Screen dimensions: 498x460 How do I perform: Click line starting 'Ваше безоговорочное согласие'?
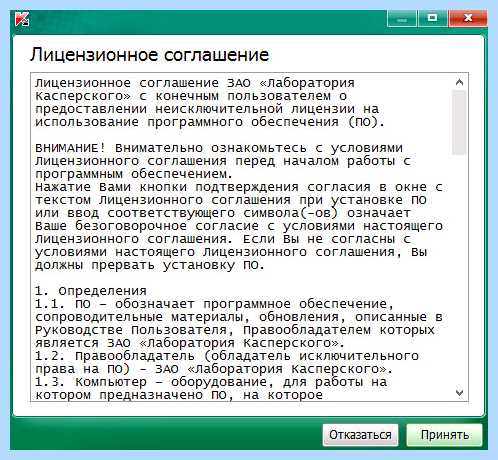click(239, 226)
